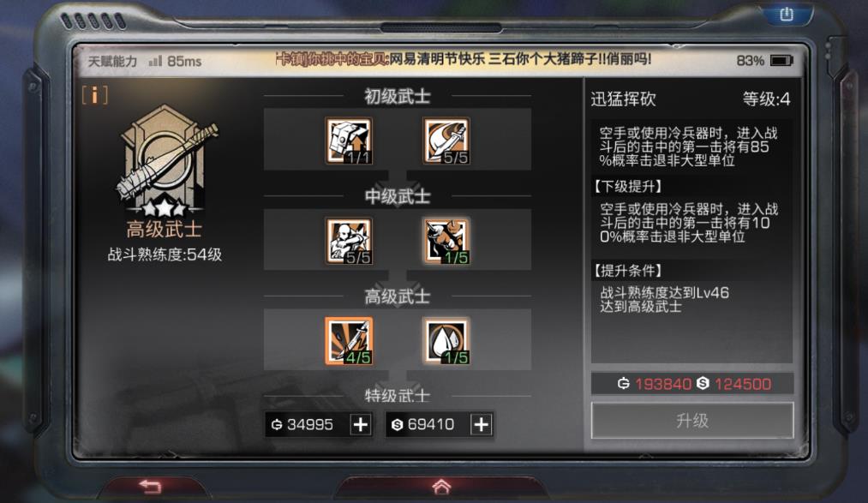Tap the upgrade cost bar showing 193840
This screenshot has height=503, width=868.
pos(692,384)
